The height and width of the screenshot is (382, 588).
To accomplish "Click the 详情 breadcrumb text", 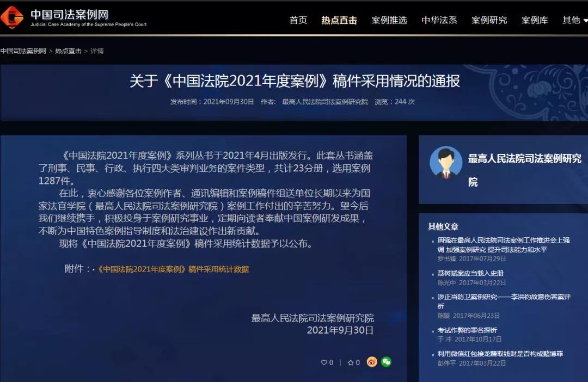I will click(97, 51).
